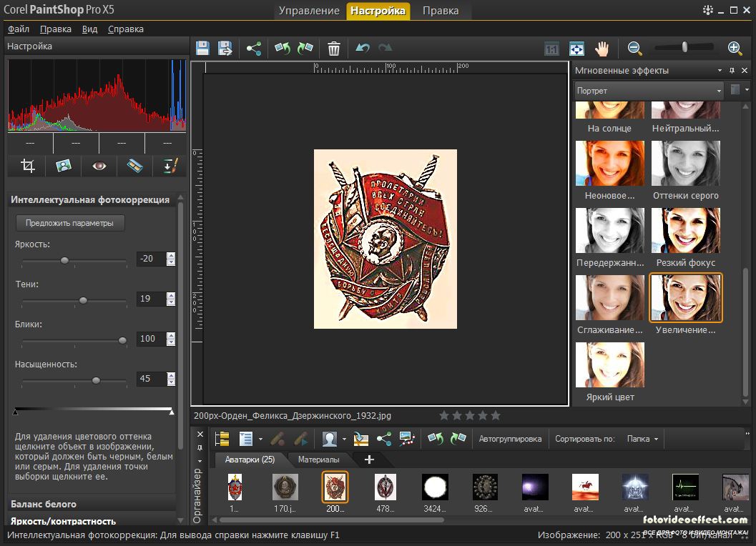The height and width of the screenshot is (546, 756).
Task: Rotate image left using the top toolbar
Action: (x=283, y=48)
